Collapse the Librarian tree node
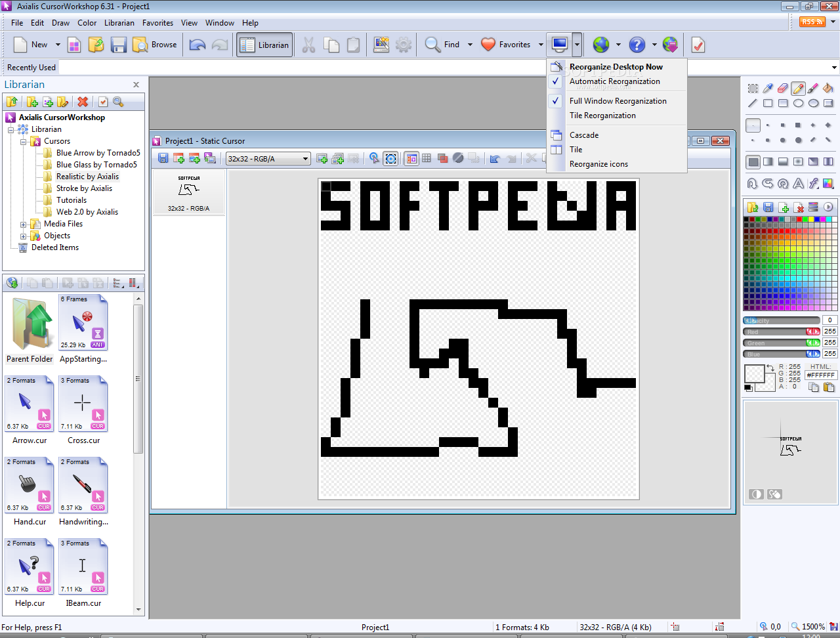Image resolution: width=840 pixels, height=638 pixels. 11,129
